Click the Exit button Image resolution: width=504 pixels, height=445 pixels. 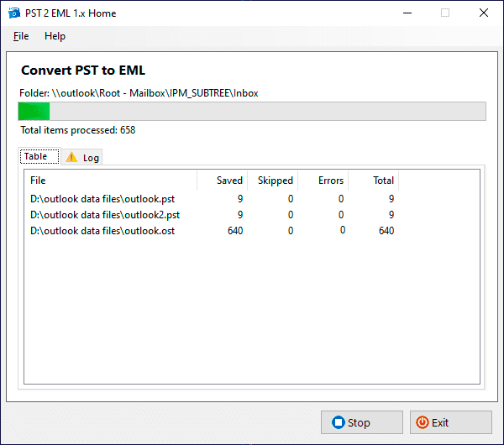(450, 422)
